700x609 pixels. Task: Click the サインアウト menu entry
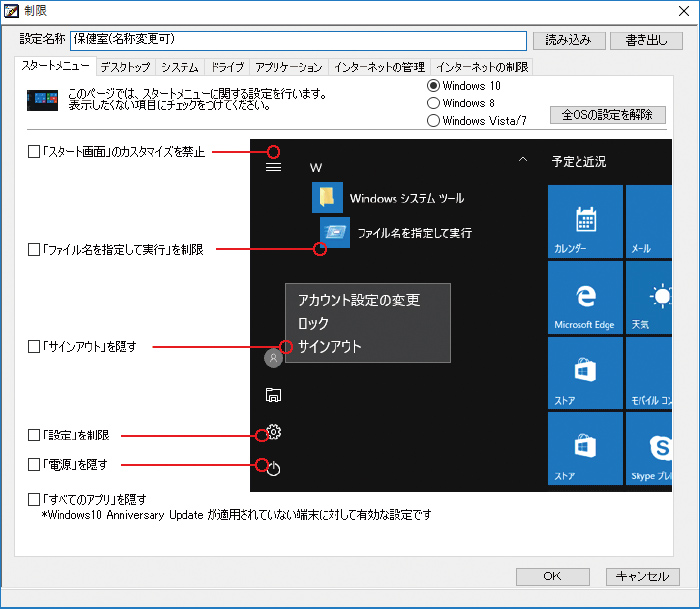click(x=330, y=346)
